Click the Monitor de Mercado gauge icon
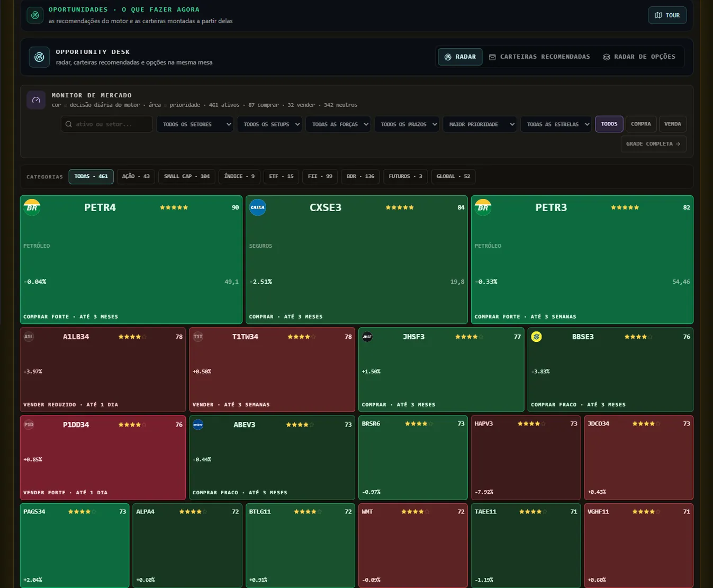 pos(36,100)
